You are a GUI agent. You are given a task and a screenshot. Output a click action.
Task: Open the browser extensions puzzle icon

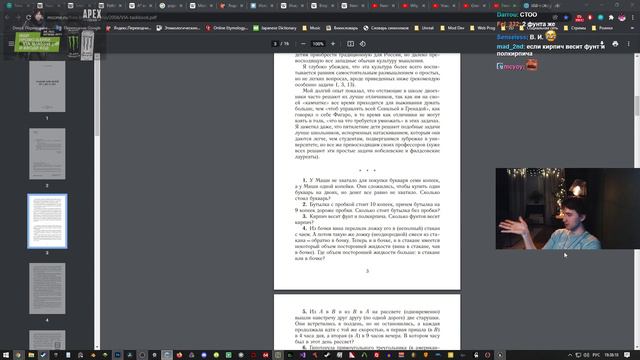point(611,18)
